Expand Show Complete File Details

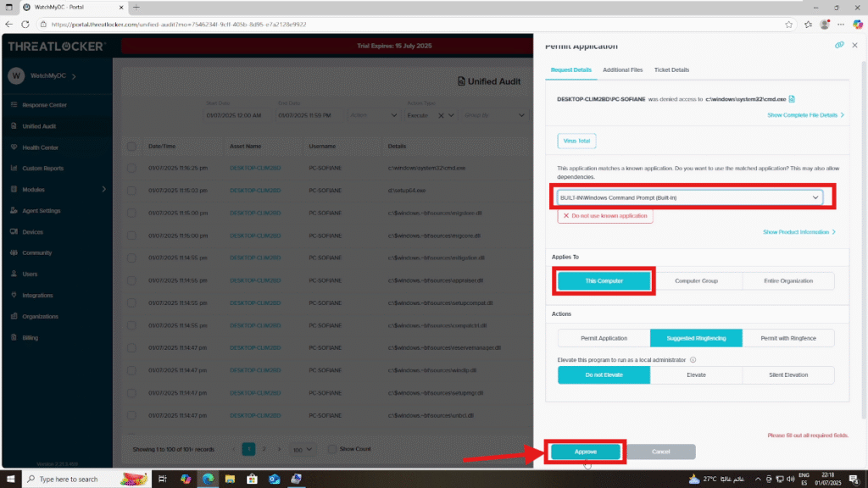tap(805, 115)
